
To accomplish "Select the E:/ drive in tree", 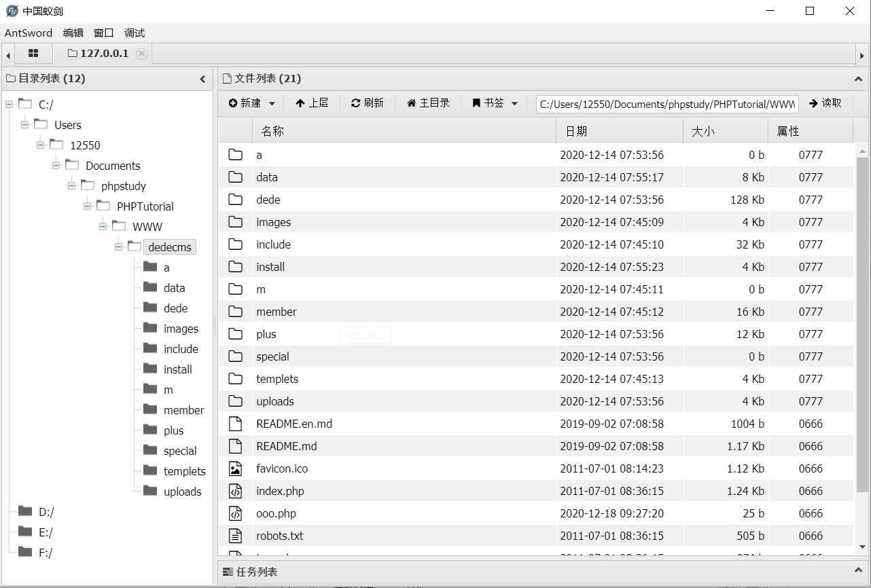I will pos(46,532).
